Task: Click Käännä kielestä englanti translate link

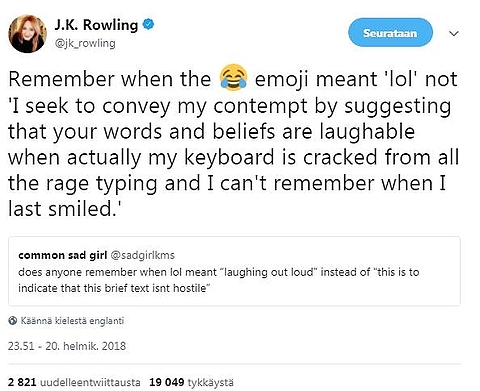Action: (72, 321)
